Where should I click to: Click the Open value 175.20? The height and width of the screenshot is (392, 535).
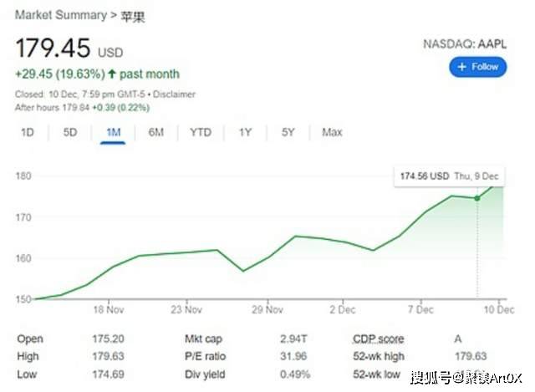tap(108, 339)
